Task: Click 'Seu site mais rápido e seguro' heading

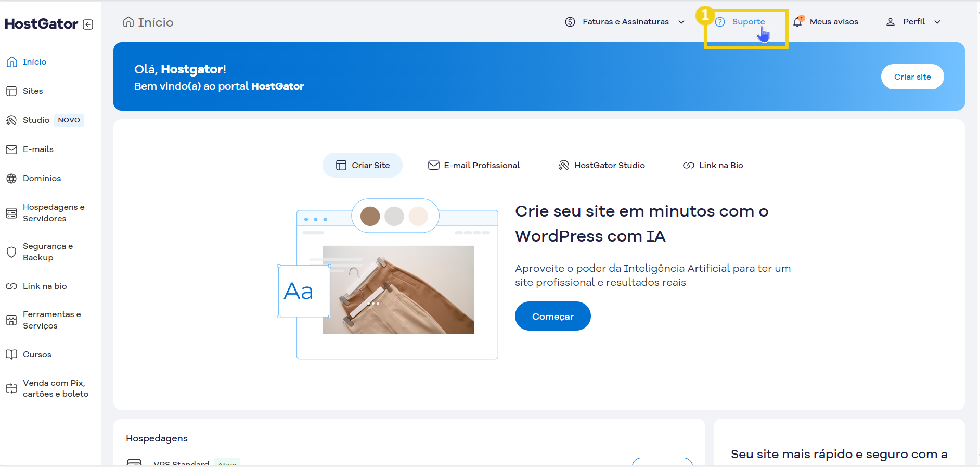Action: 839,454
